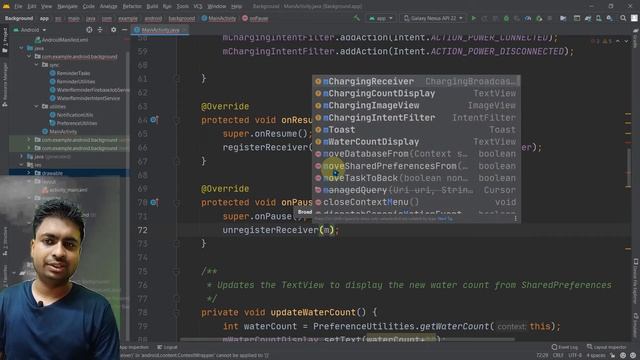Open the Event Log status bar button
This screenshot has height=360, width=640.
[x=565, y=347]
